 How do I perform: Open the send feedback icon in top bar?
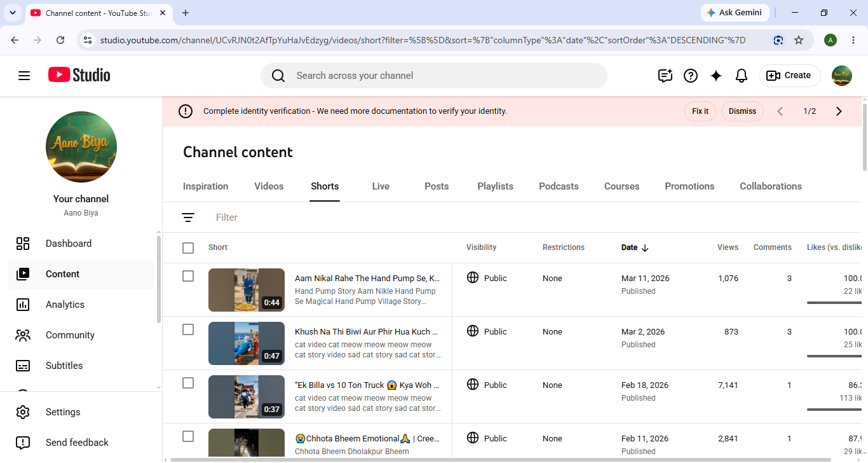coord(665,76)
